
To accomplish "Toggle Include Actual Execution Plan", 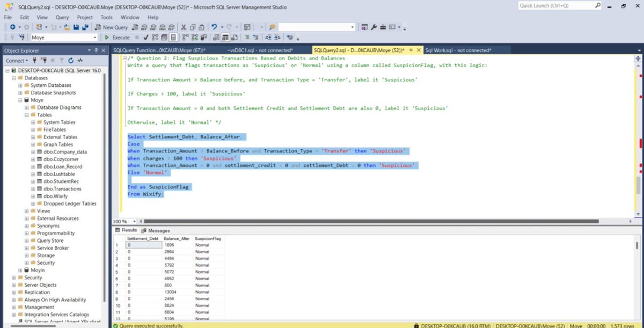I will click(184, 38).
